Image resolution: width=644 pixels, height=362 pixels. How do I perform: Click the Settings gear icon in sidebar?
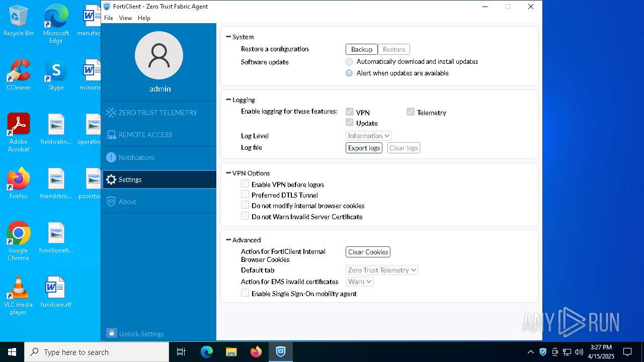click(x=111, y=179)
